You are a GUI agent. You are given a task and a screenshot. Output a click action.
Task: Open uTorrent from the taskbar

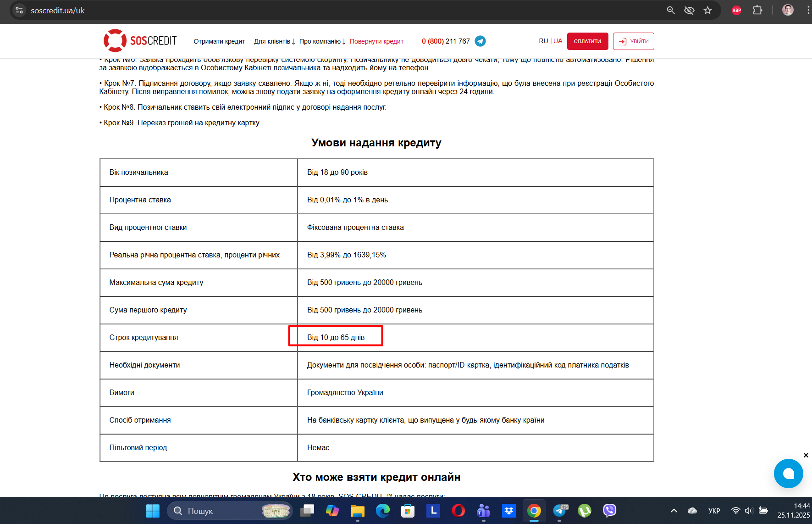[585, 511]
